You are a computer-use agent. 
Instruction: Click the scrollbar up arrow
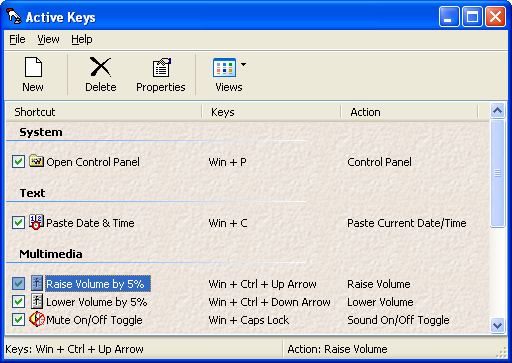tap(497, 110)
